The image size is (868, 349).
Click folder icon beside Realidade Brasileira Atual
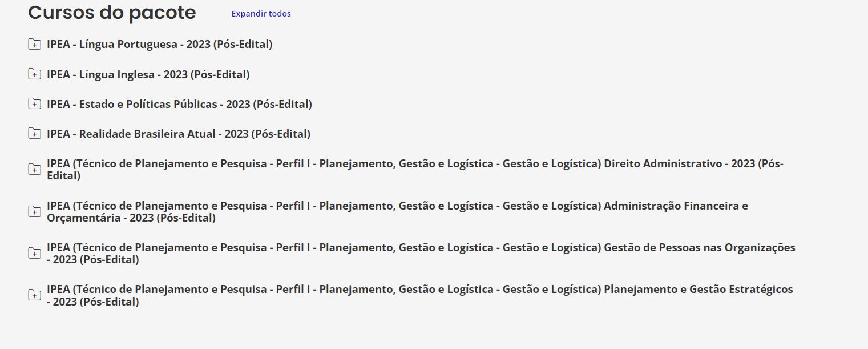click(34, 134)
